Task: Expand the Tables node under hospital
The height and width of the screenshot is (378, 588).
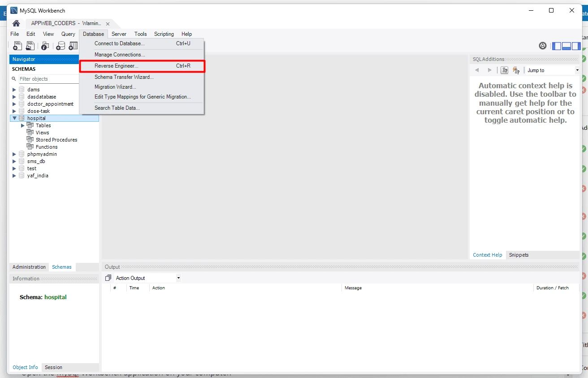Action: click(23, 125)
